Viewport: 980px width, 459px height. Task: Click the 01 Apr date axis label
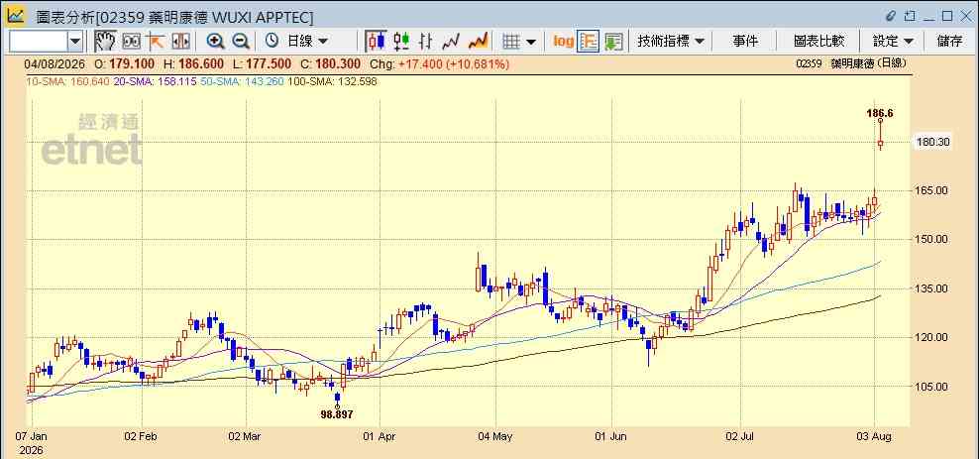(x=379, y=434)
